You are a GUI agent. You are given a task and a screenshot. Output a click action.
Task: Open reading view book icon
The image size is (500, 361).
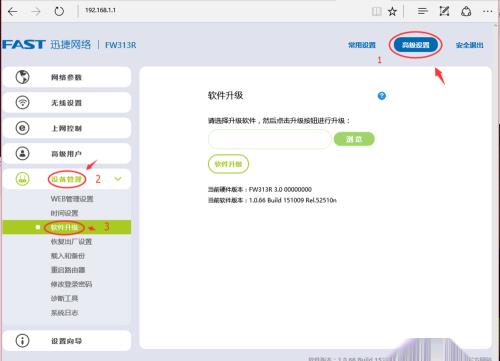[376, 12]
